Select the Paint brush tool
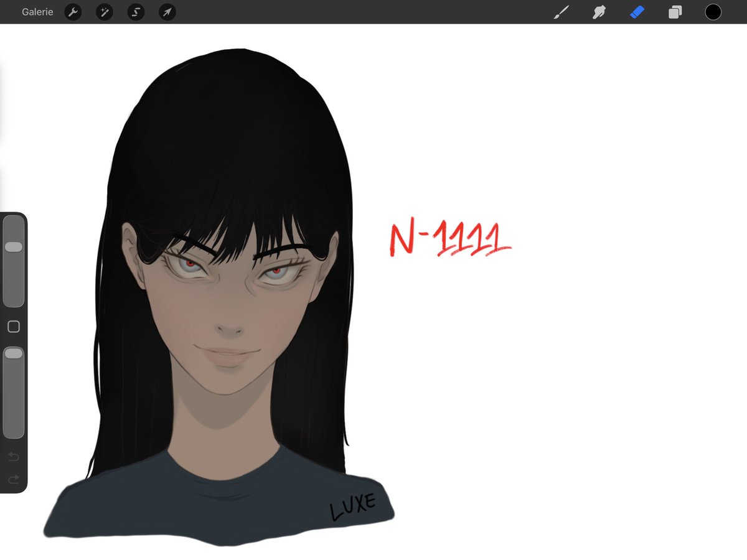 click(x=561, y=12)
